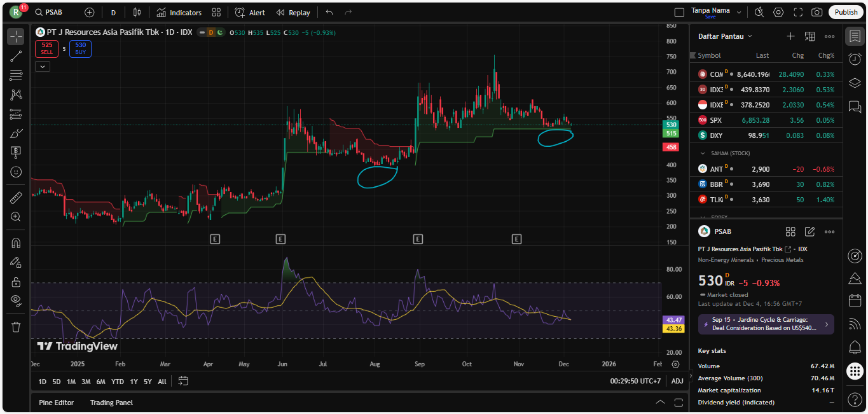868x414 pixels.
Task: Expand the Daftar Pantau watchlist dropdown
Action: tap(725, 36)
